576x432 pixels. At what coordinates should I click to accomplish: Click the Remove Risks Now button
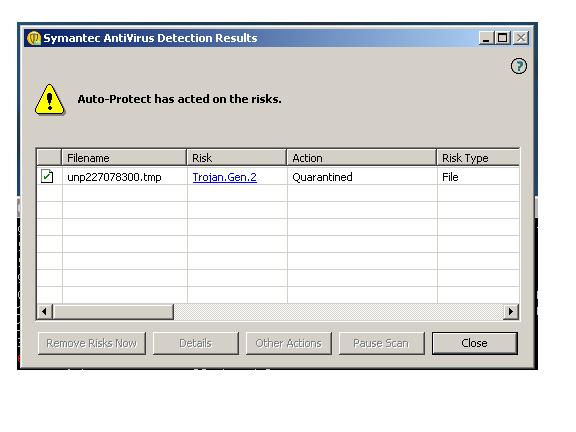click(91, 343)
